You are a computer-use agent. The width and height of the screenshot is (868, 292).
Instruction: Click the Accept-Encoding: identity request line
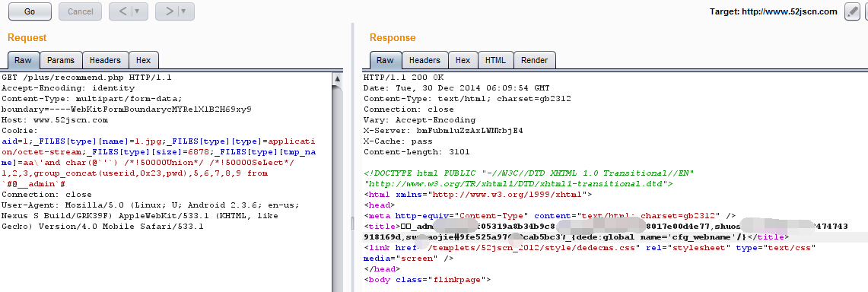68,88
